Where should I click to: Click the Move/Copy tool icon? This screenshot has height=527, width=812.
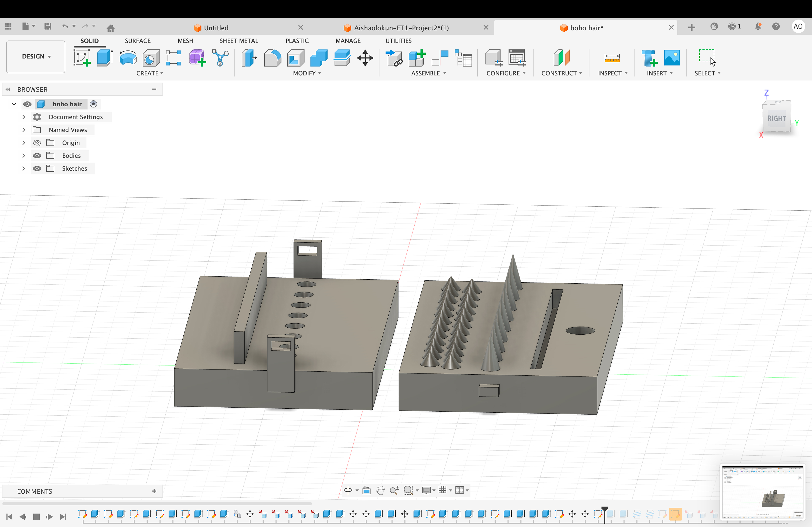click(x=365, y=58)
